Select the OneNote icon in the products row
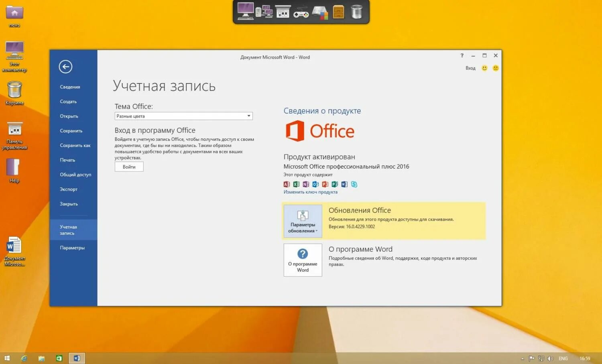Viewport: 602px width, 364px height. pos(305,184)
